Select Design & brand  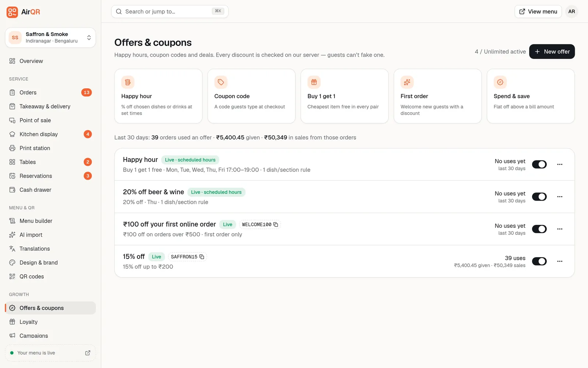tap(50, 263)
